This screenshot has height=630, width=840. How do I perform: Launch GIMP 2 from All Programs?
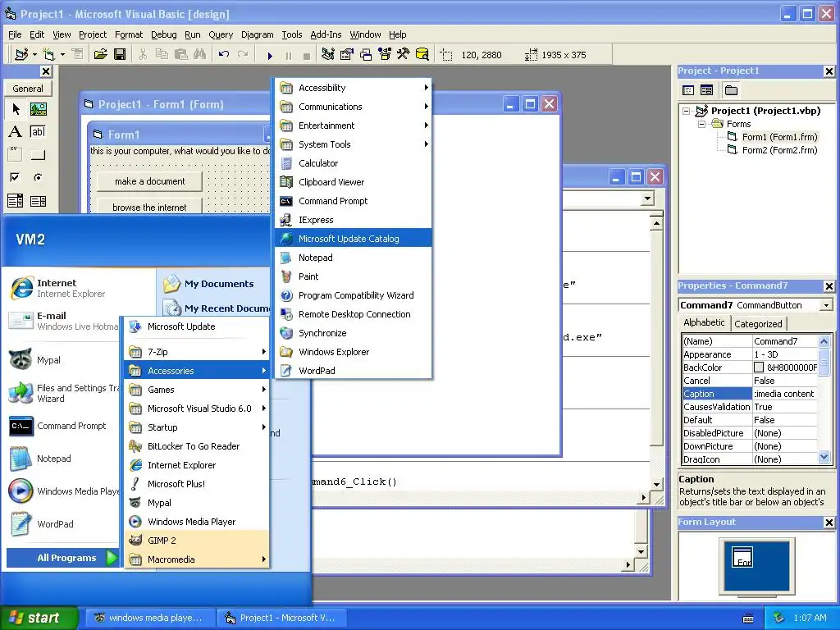[x=197, y=541]
